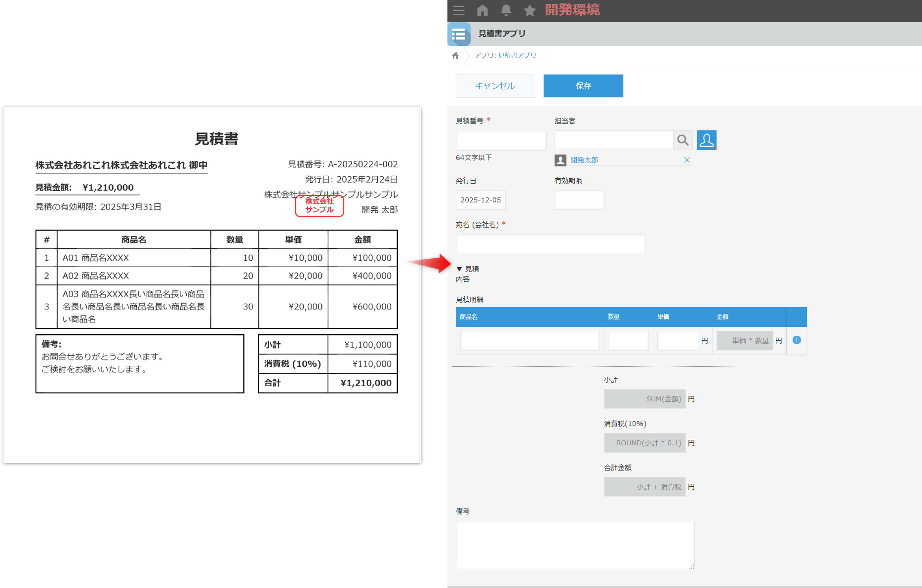Open the 見積書アプリ breadcrumb link
The height and width of the screenshot is (588, 922).
tap(517, 55)
